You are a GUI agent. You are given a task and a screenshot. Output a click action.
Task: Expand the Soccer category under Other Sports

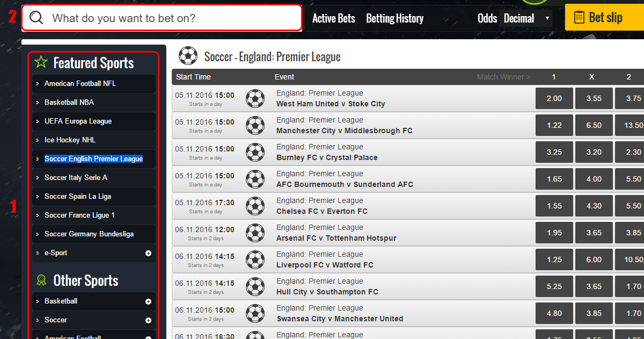click(x=149, y=320)
